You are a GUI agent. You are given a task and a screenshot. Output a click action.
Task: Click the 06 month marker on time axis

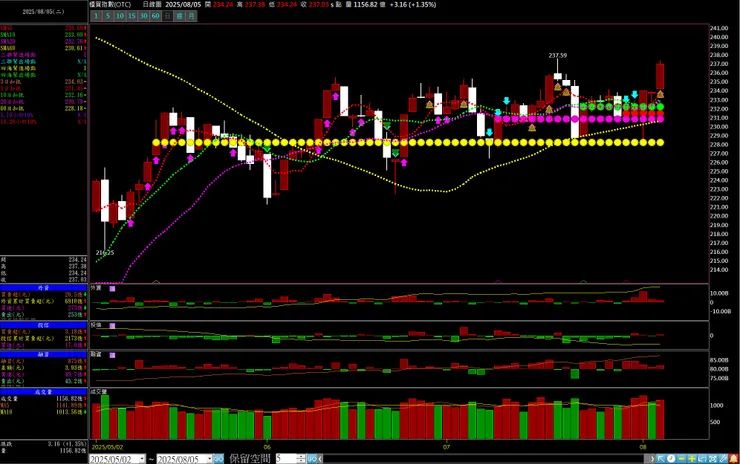267,447
